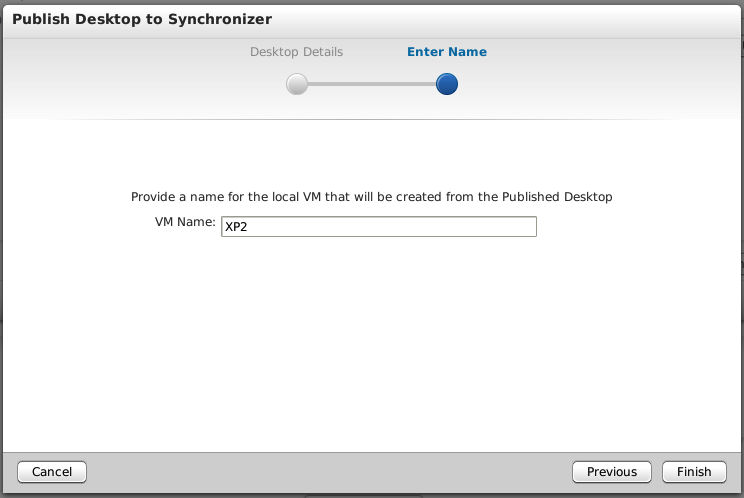Click the gray Desktop Details step circle
Image resolution: width=744 pixels, height=498 pixels.
(296, 84)
